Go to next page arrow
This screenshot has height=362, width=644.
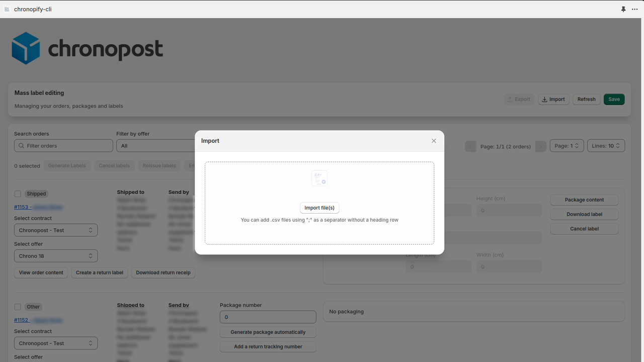[x=541, y=146]
